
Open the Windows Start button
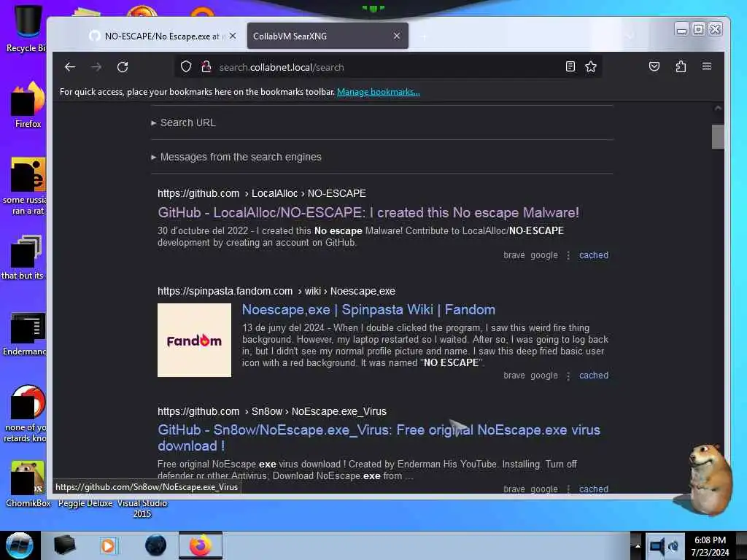point(19,545)
